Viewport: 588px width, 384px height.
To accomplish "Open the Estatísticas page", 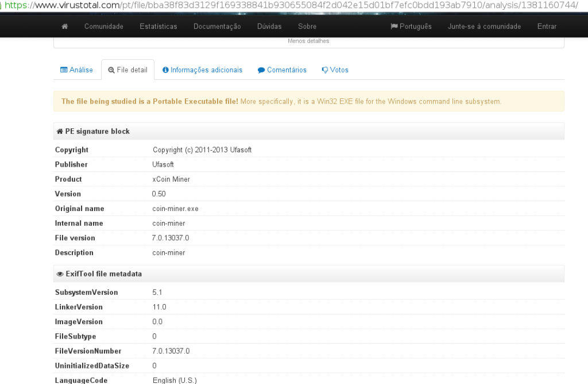I will coord(158,26).
